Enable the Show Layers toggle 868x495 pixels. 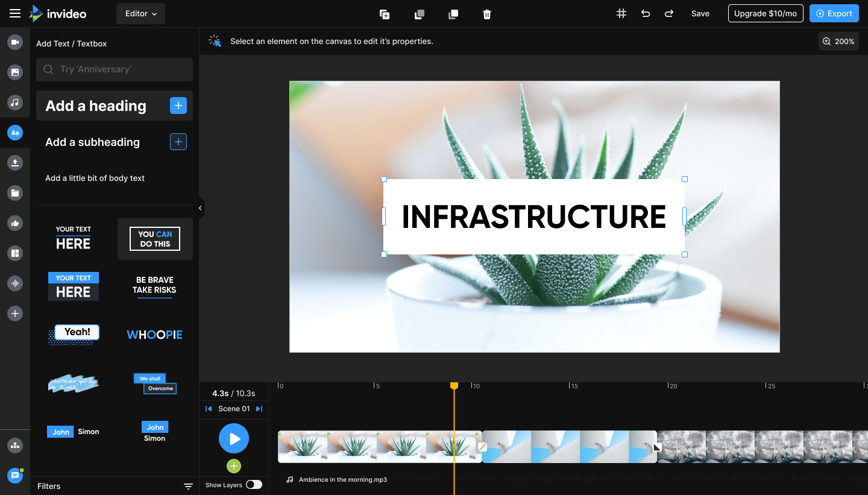[254, 484]
